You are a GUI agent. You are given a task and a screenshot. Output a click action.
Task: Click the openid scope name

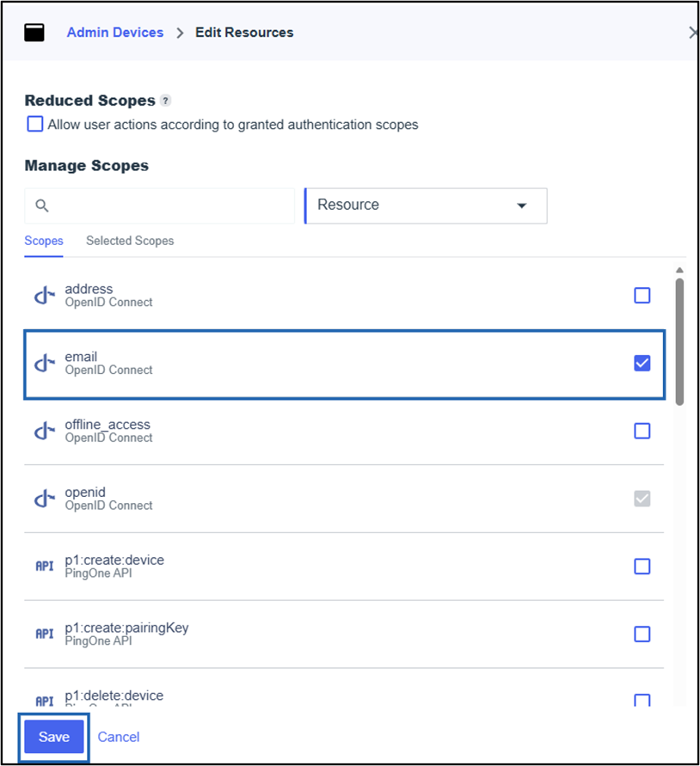(x=85, y=493)
